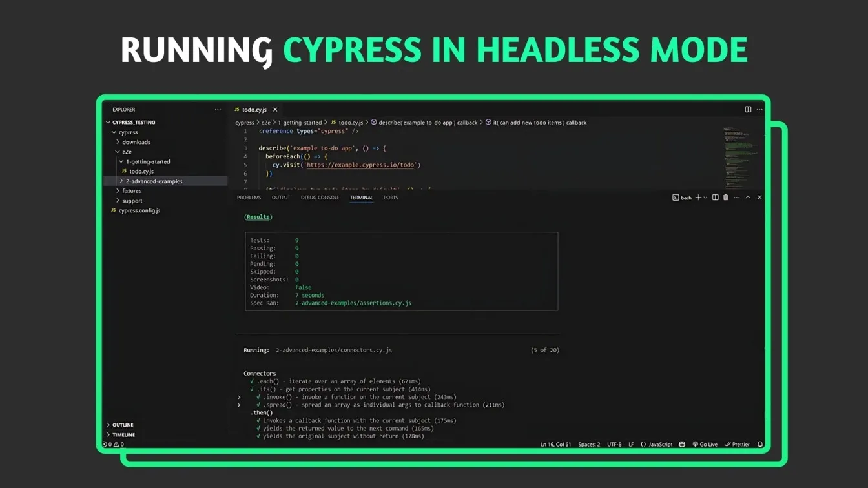The width and height of the screenshot is (868, 488).
Task: Select the TERMINAL tab
Action: point(362,198)
